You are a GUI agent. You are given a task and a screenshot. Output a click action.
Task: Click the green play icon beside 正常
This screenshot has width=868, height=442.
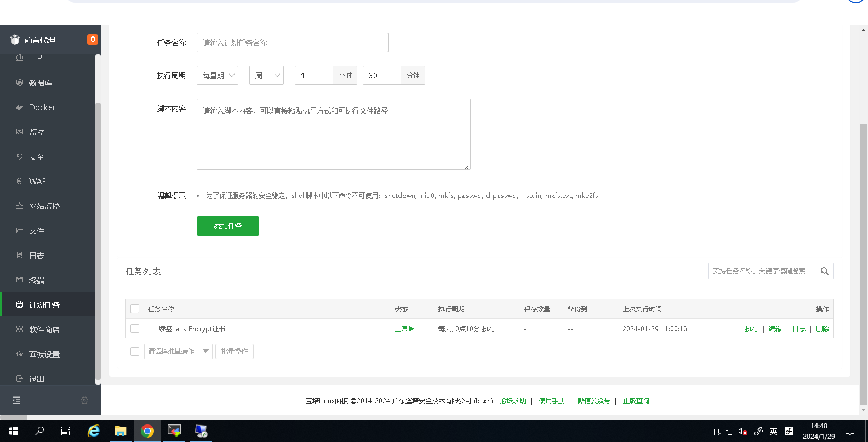pyautogui.click(x=411, y=329)
